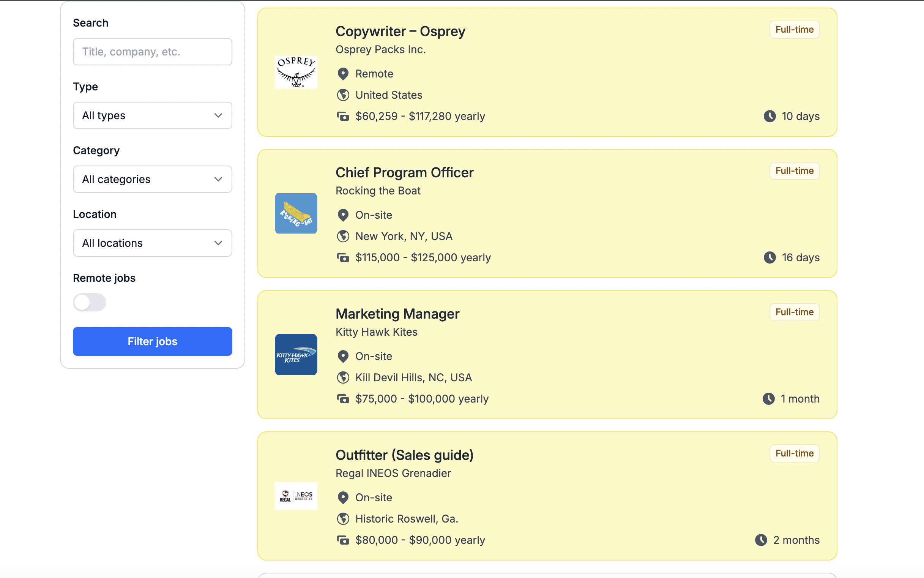Click the $80,000 - $90,000 yearly salary
The width and height of the screenshot is (924, 578).
420,540
